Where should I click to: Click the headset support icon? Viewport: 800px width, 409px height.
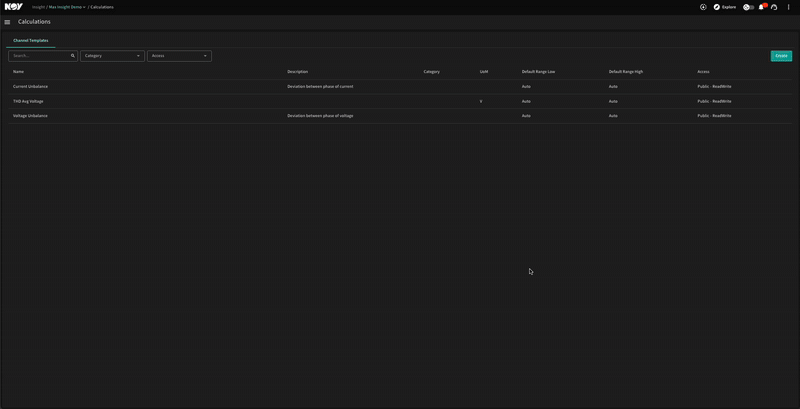click(x=774, y=7)
